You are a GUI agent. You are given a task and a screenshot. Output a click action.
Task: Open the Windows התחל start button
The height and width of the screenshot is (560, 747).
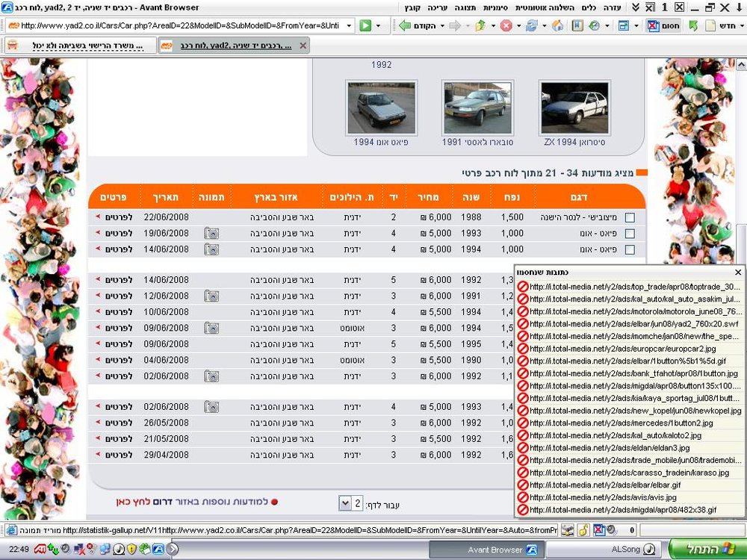pos(707,550)
